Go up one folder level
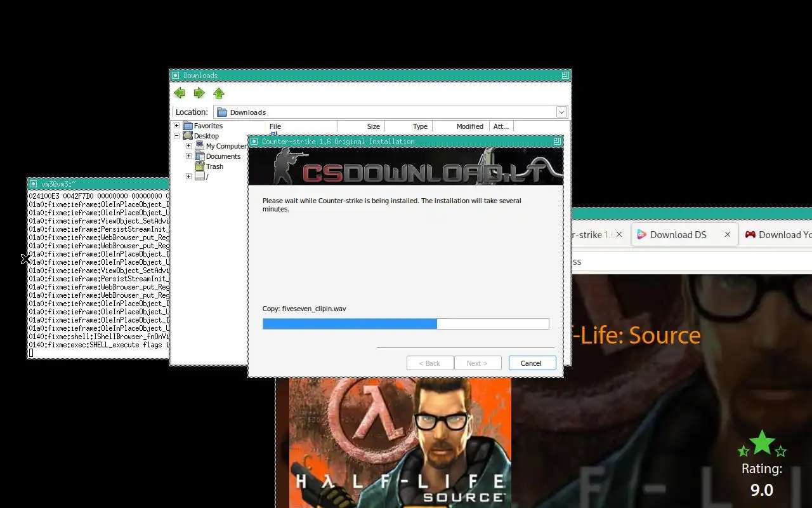812x508 pixels. (219, 93)
